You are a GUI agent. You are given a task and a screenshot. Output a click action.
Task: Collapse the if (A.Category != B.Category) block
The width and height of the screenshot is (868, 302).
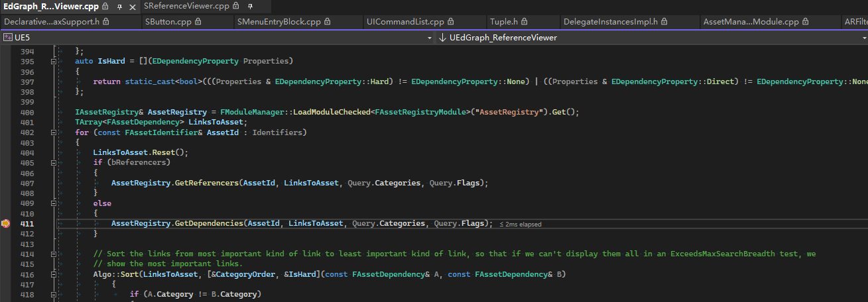(x=53, y=295)
